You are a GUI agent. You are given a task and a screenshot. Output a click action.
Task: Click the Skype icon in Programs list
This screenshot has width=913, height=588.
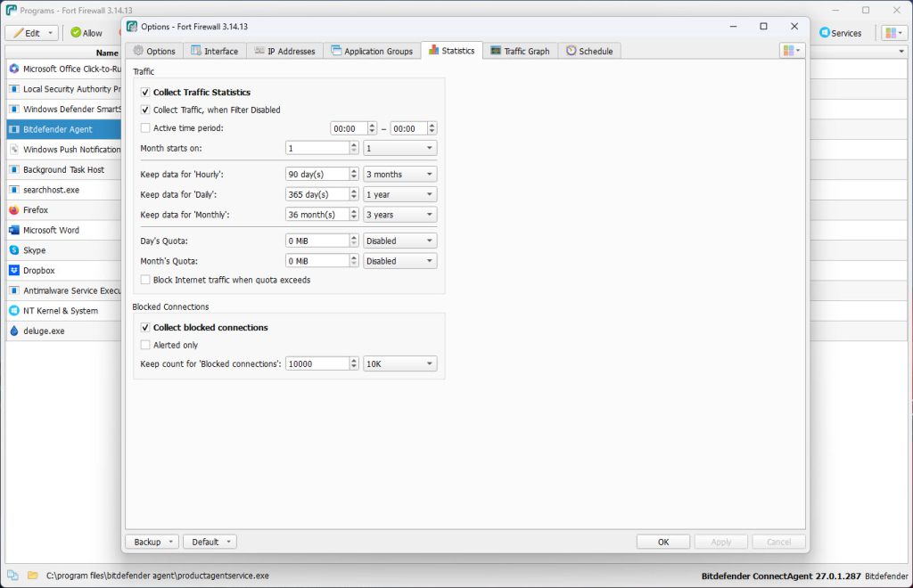point(14,250)
